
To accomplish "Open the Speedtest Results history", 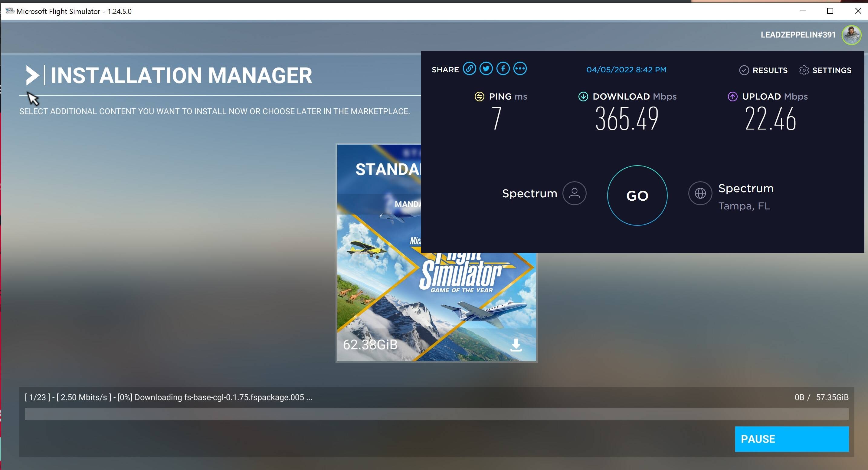I will pos(763,70).
